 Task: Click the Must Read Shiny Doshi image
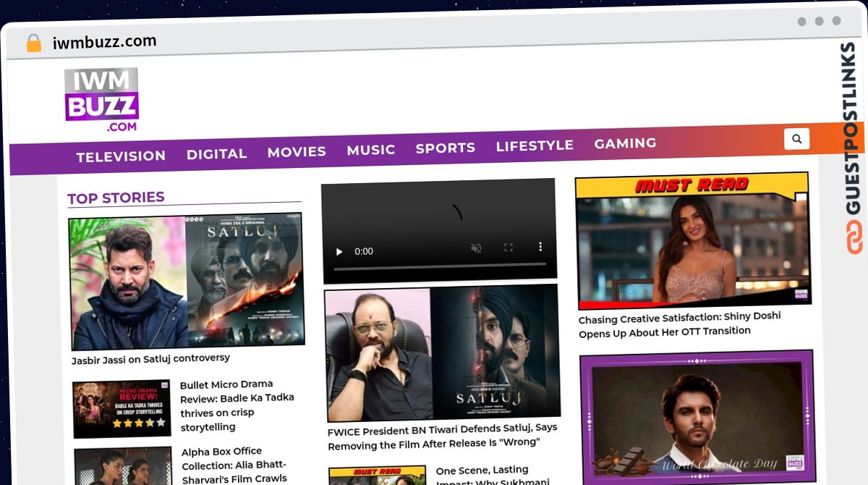pos(692,241)
